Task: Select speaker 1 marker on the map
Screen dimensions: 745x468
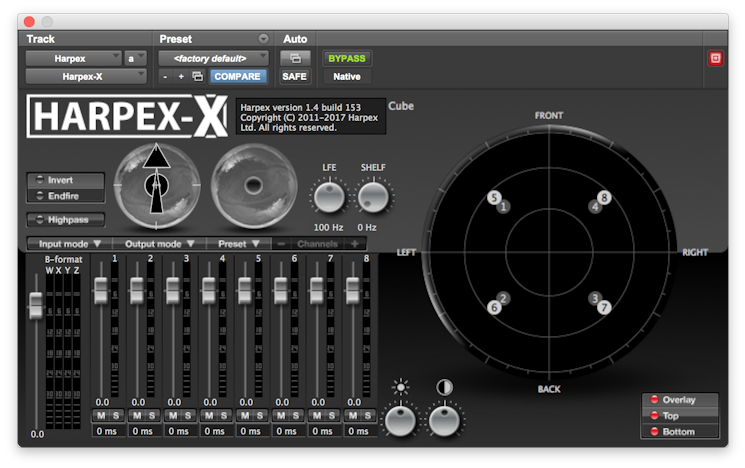Action: point(504,207)
